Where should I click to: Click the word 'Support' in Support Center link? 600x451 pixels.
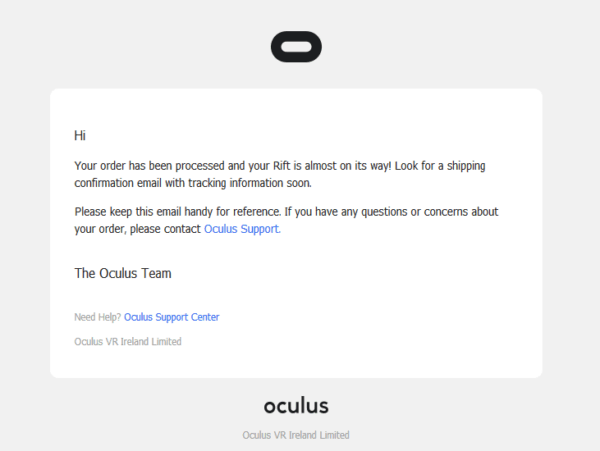[x=171, y=317]
